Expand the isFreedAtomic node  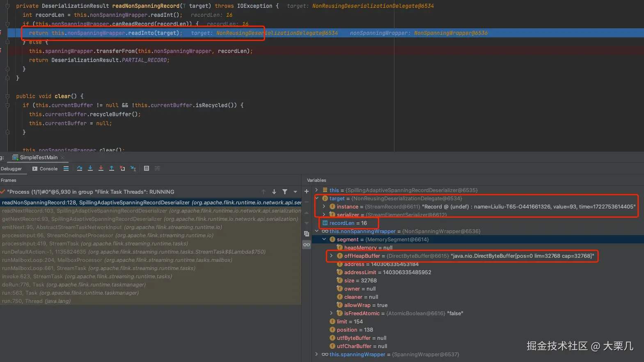[331, 313]
